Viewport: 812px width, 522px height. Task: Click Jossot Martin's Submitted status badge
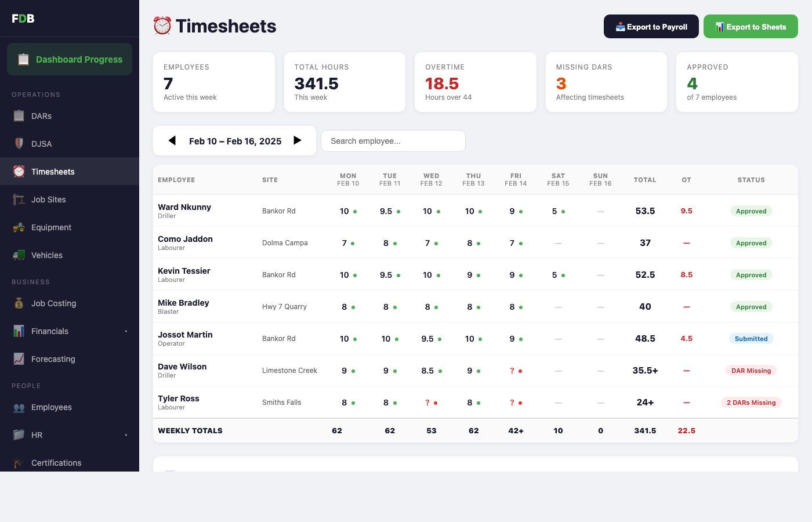pyautogui.click(x=751, y=339)
